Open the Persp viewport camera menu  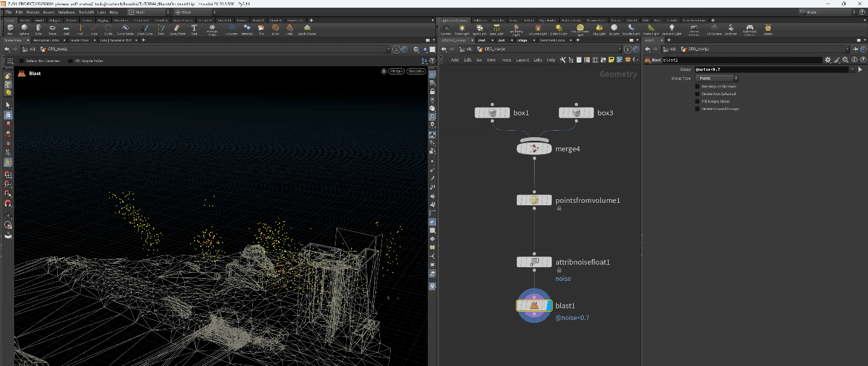[396, 71]
